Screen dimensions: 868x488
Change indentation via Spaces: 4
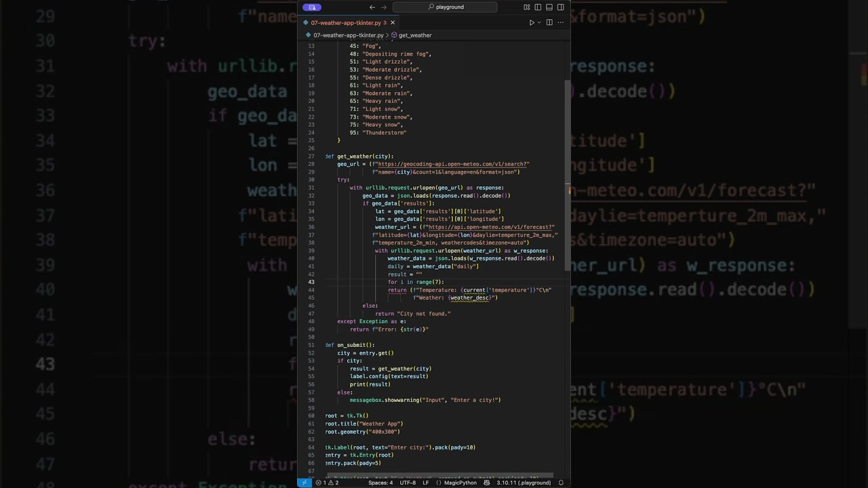380,483
